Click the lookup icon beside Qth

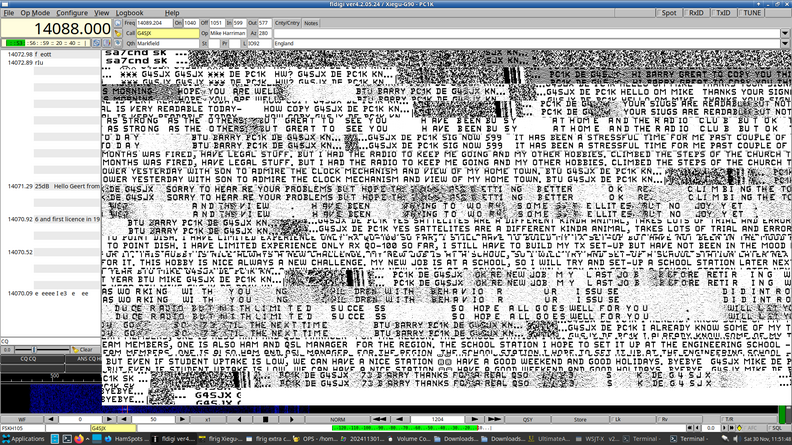pos(118,43)
